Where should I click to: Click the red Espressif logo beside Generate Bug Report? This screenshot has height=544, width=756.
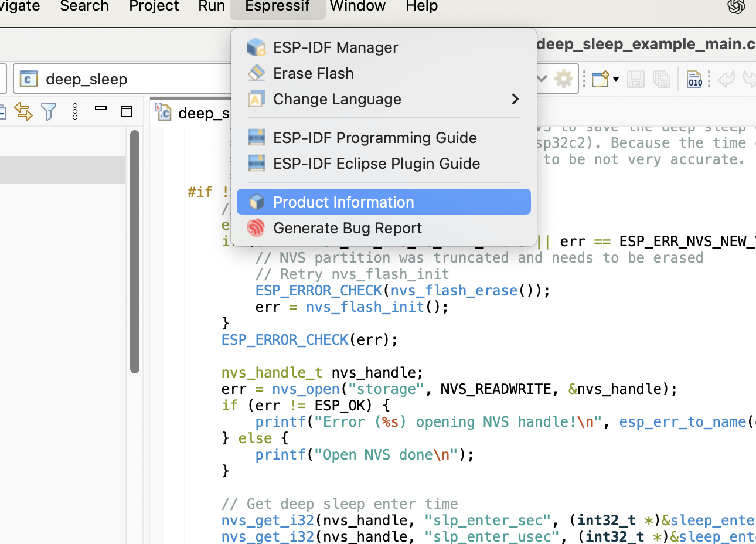(256, 227)
